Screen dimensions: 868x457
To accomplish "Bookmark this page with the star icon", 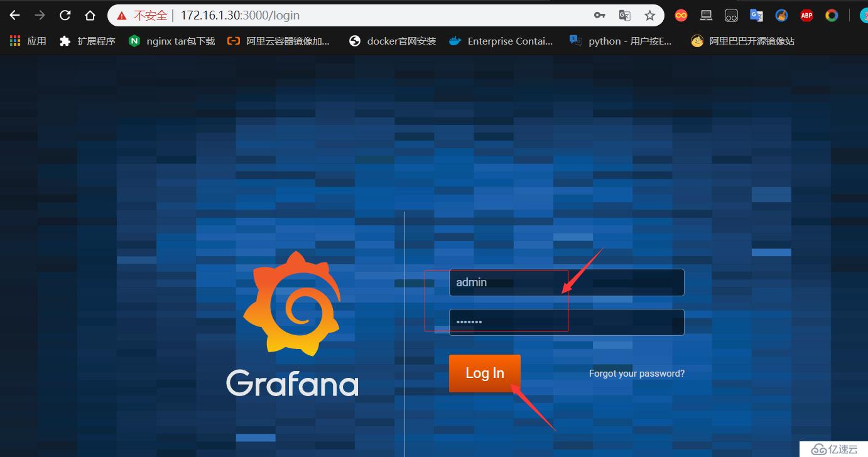I will click(649, 15).
